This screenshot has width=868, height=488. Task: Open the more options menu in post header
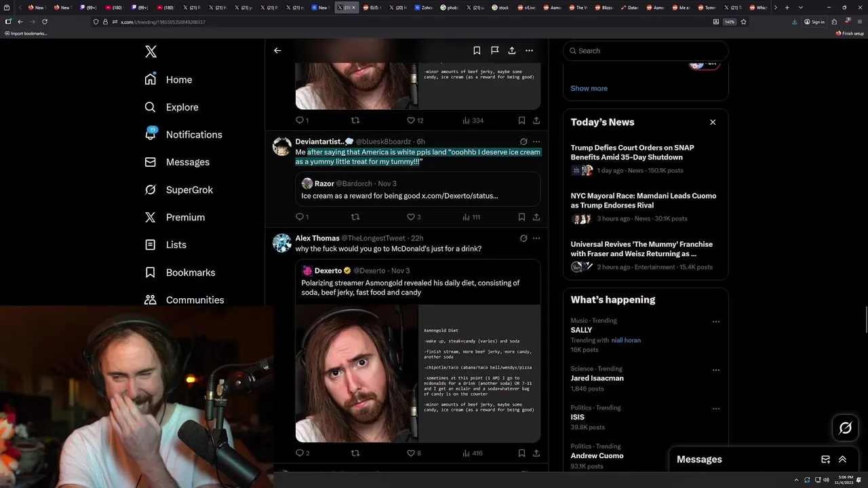(529, 50)
